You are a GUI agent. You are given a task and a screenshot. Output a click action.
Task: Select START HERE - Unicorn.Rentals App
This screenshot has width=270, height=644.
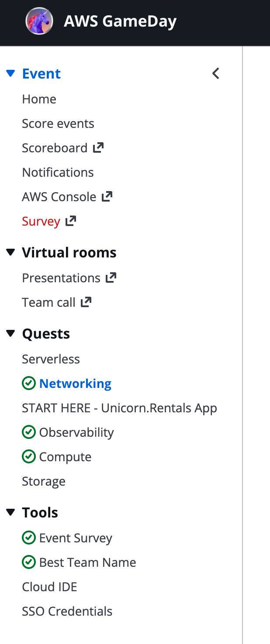point(119,408)
